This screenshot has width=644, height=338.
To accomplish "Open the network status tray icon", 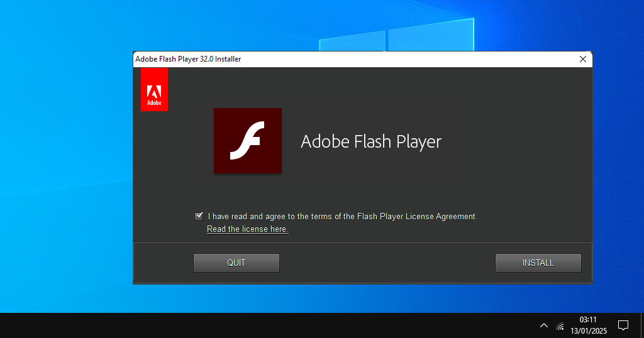I will point(560,326).
